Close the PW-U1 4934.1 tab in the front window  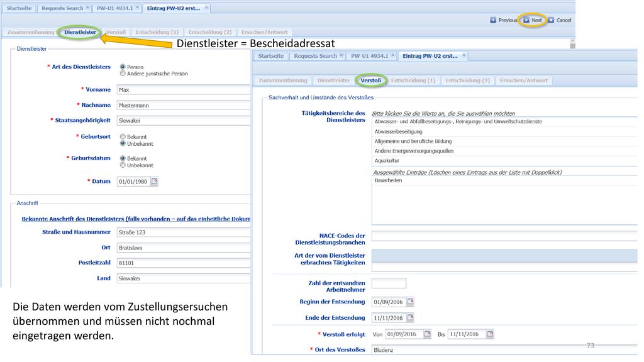[392, 55]
